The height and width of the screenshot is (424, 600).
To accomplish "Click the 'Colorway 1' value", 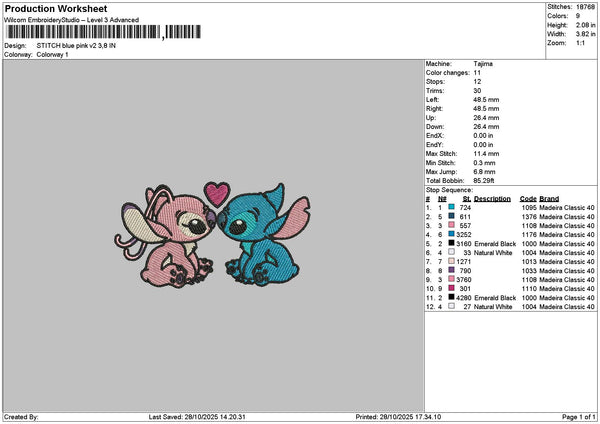I will click(x=52, y=55).
